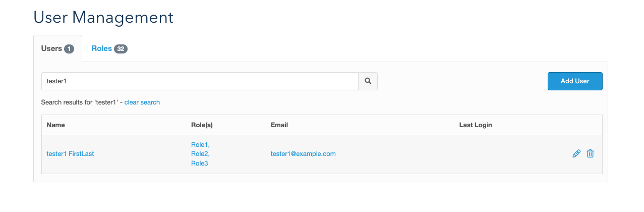This screenshot has width=644, height=212.
Task: Click the User Management page heading
Action: [103, 17]
